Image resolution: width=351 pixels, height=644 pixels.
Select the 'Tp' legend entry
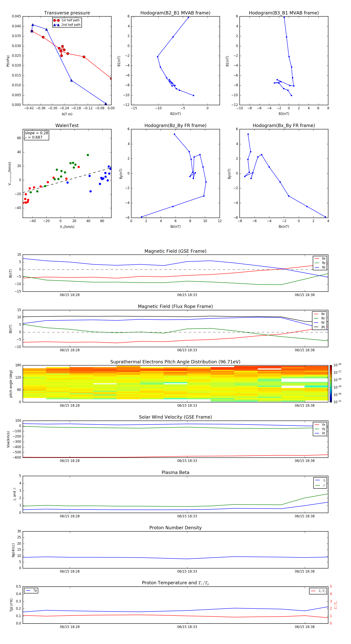[31, 591]
